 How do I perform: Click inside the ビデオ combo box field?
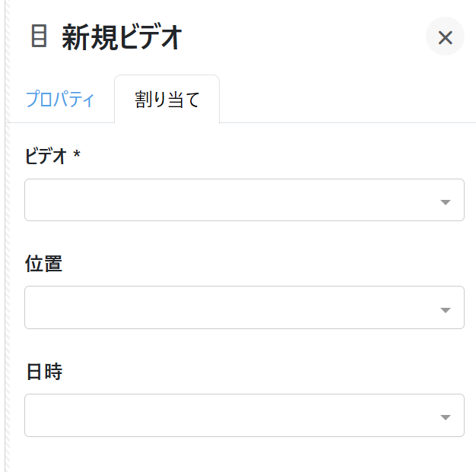point(228,201)
